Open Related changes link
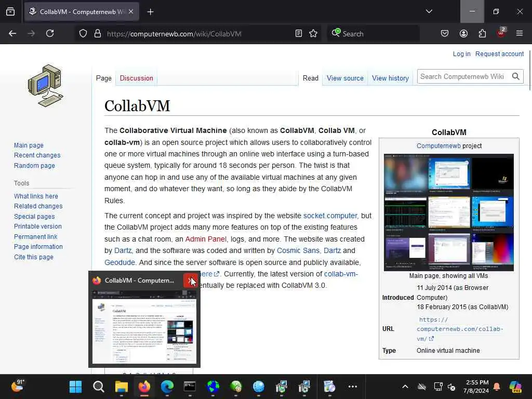 coord(38,206)
